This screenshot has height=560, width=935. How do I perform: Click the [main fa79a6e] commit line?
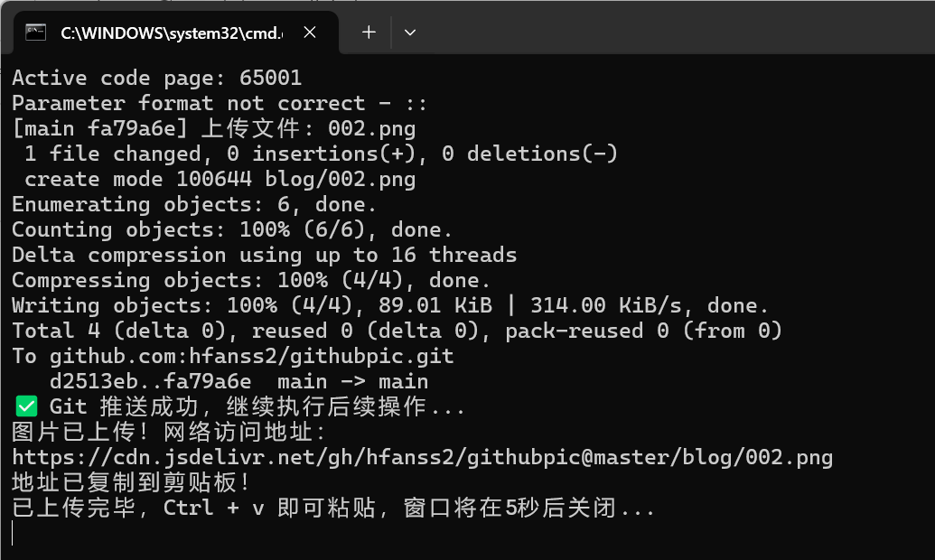click(214, 129)
